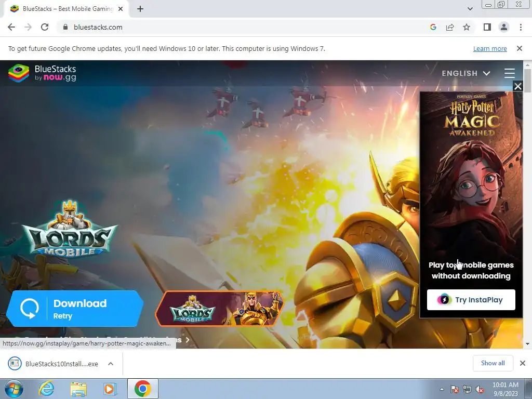This screenshot has height=399, width=532.
Task: Click the large Lords Mobile logo
Action: click(x=70, y=229)
